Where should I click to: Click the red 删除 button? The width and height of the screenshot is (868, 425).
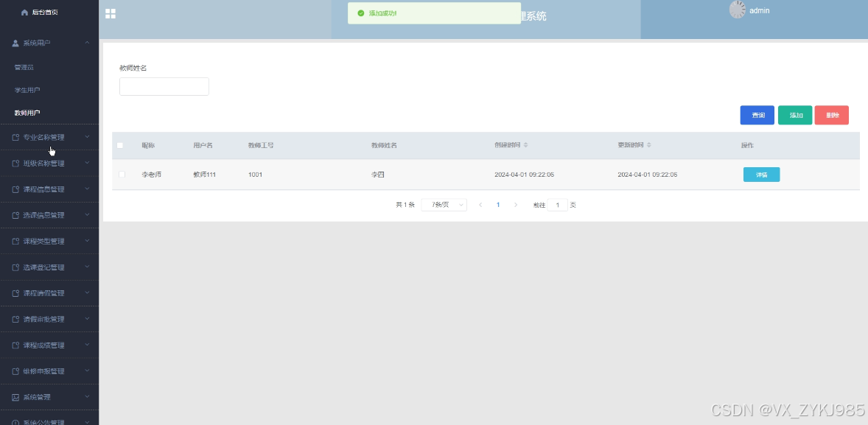[831, 115]
